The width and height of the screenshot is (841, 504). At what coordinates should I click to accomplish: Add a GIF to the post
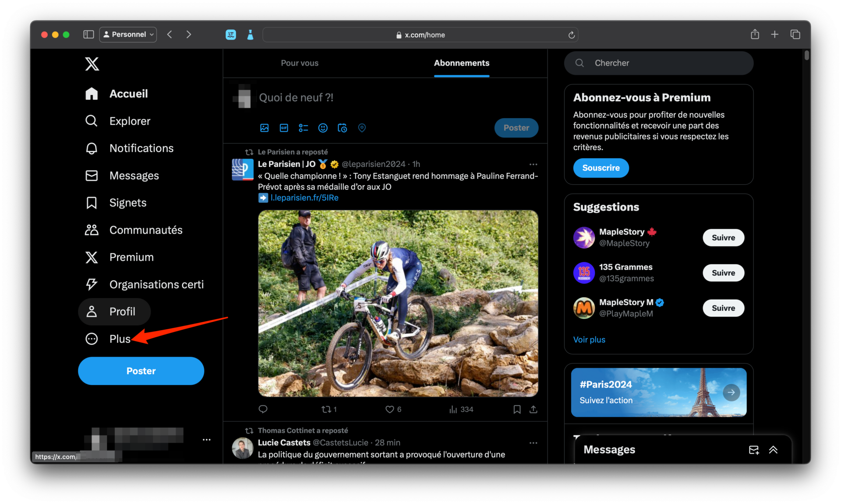click(284, 128)
